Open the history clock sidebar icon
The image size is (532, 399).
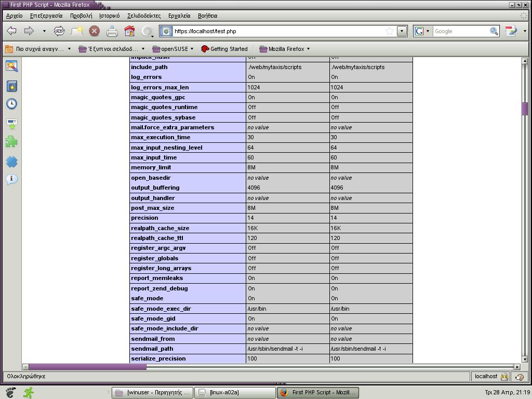[x=12, y=104]
